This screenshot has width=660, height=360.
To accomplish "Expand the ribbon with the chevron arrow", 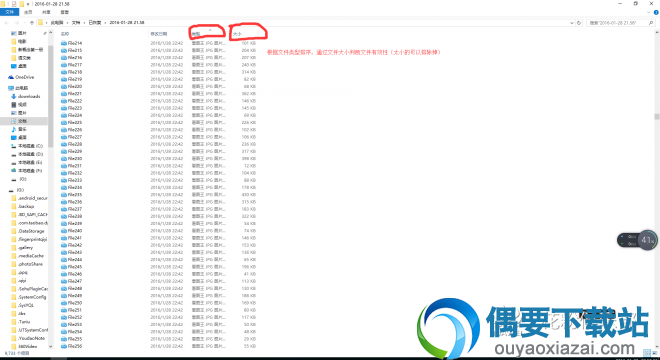I will tap(649, 12).
